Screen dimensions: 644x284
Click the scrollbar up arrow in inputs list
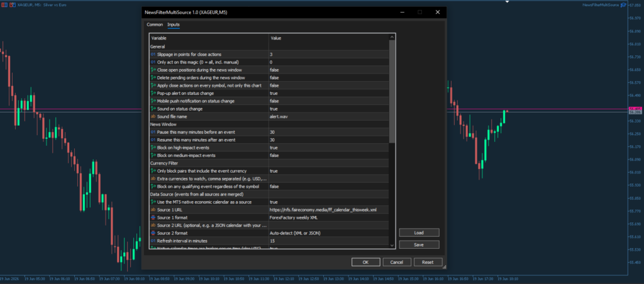pos(392,37)
